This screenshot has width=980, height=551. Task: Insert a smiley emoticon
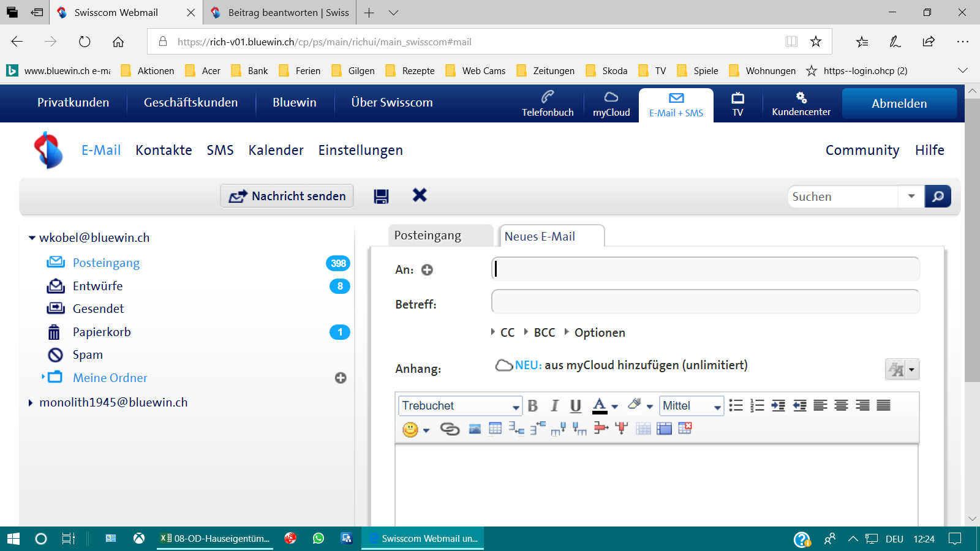click(410, 429)
